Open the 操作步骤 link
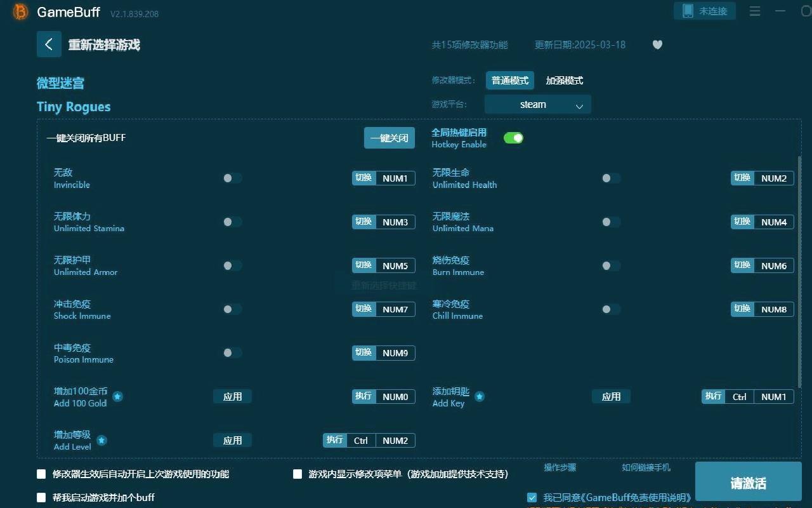This screenshot has height=508, width=812. 560,467
